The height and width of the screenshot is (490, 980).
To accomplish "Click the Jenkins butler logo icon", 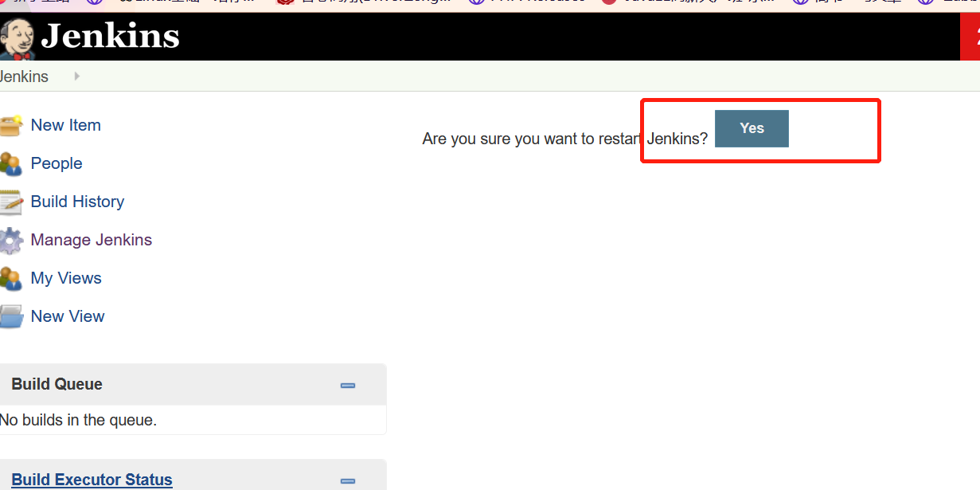I will click(x=18, y=39).
